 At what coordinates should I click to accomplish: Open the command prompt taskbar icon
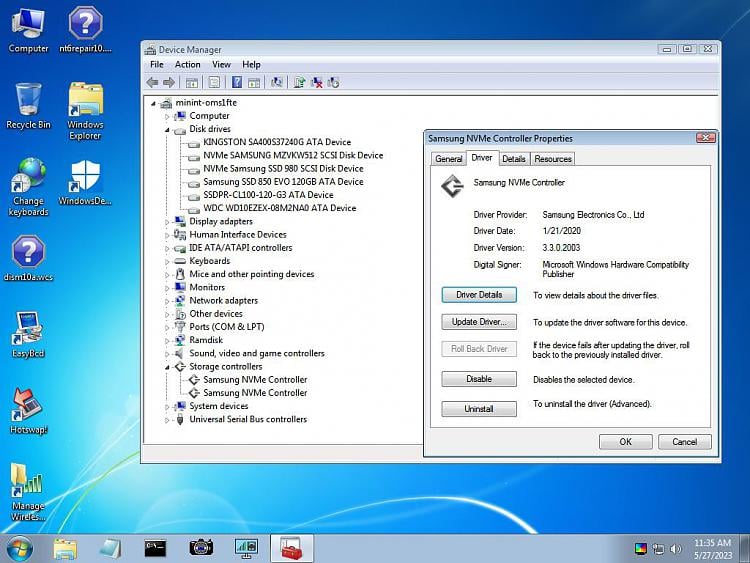(x=155, y=548)
